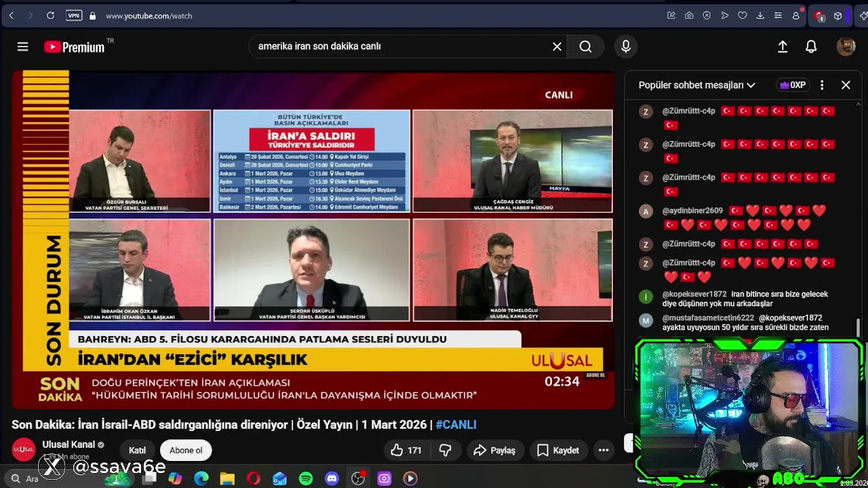
Task: Open easy setup sliders icon
Action: pos(778,16)
